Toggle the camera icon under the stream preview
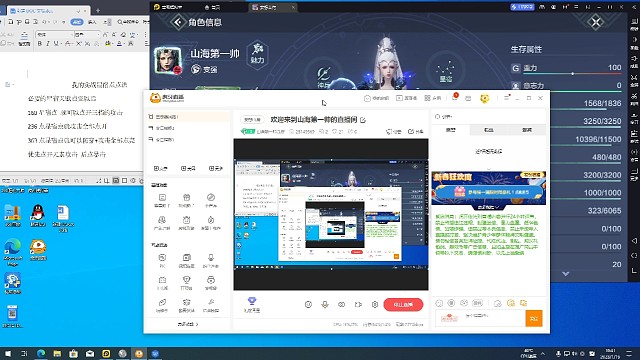This screenshot has height=360, width=640. click(358, 304)
